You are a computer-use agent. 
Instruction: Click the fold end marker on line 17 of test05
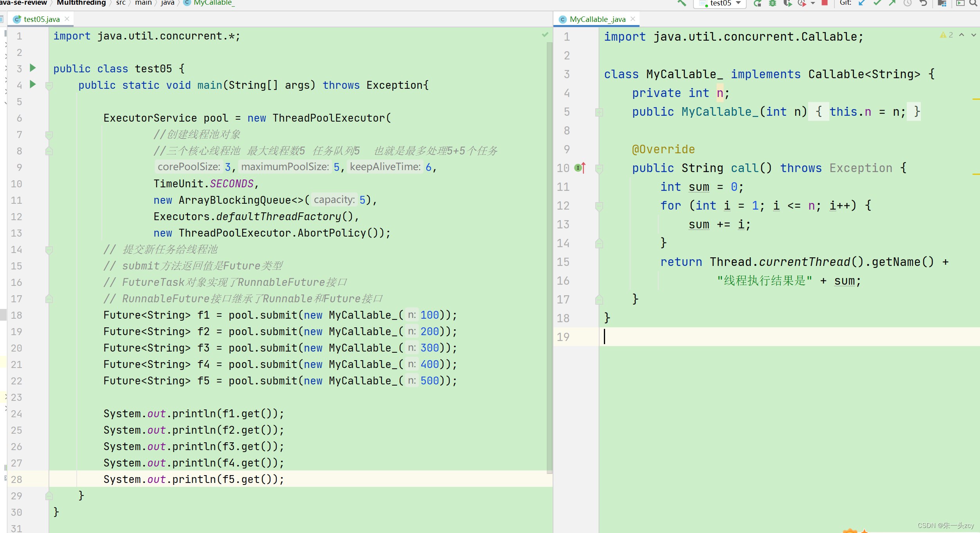pos(49,299)
